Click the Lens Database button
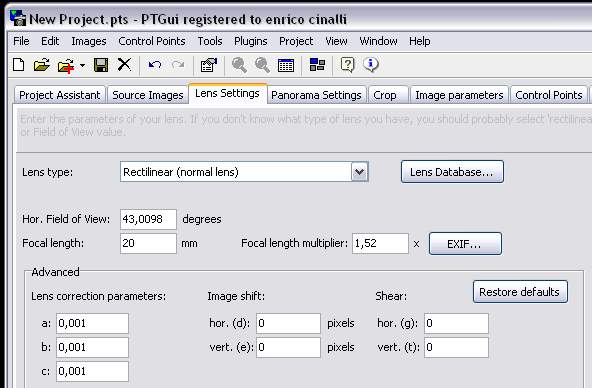 (452, 172)
